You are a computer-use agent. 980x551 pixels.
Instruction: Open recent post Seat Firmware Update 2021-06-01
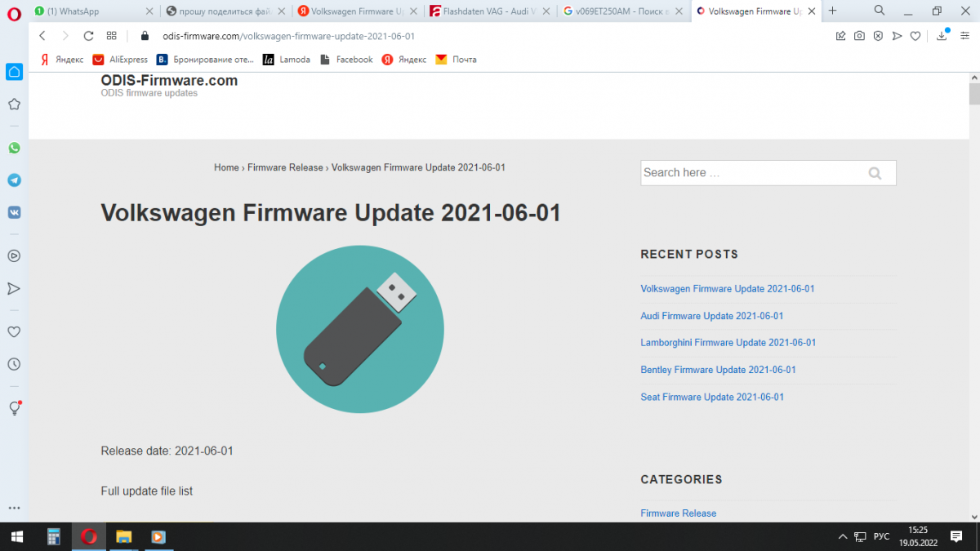click(x=712, y=397)
